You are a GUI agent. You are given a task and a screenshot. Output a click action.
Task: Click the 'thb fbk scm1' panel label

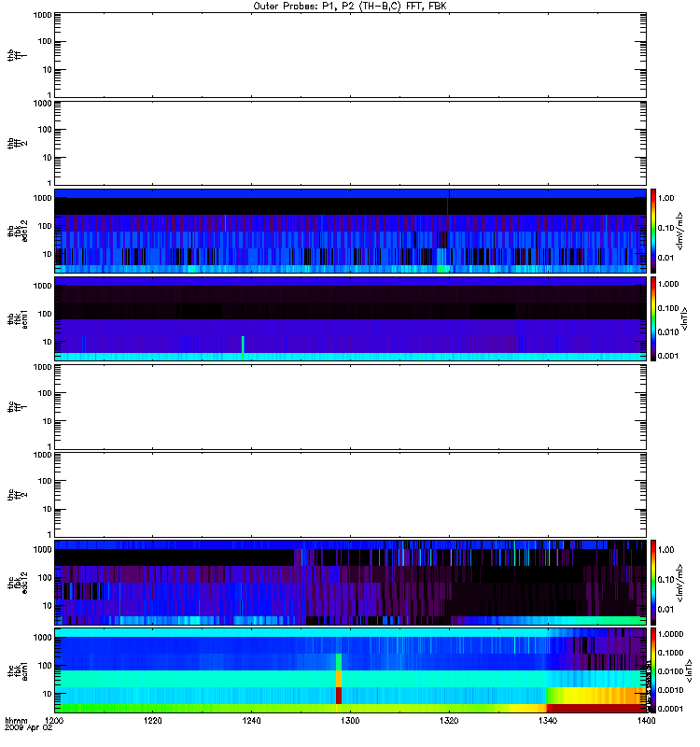pos(18,319)
